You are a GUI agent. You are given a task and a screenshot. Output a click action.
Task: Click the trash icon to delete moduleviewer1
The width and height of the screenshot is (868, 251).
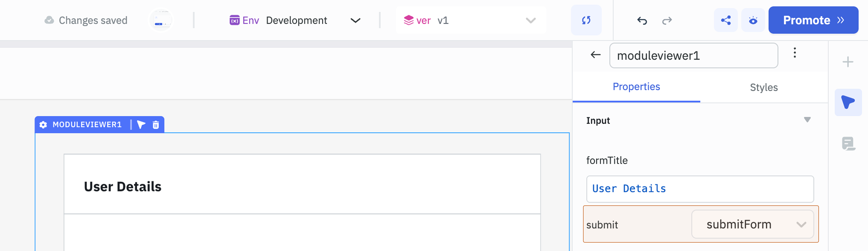tap(155, 124)
